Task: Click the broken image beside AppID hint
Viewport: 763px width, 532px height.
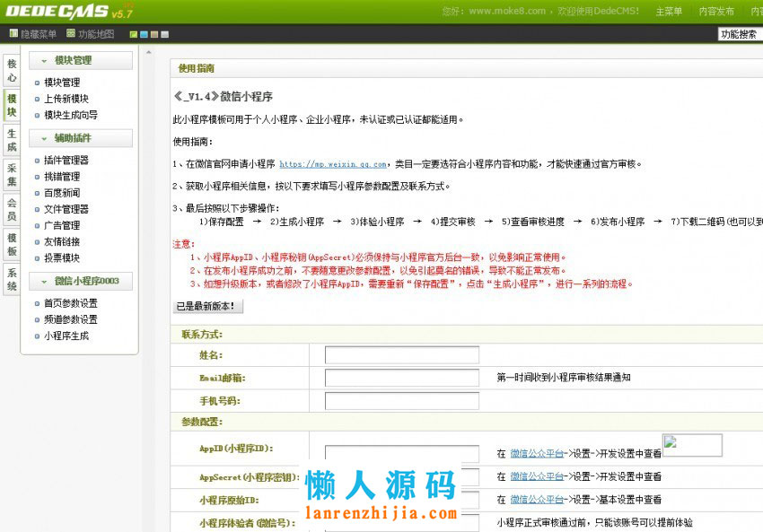Action: (692, 445)
